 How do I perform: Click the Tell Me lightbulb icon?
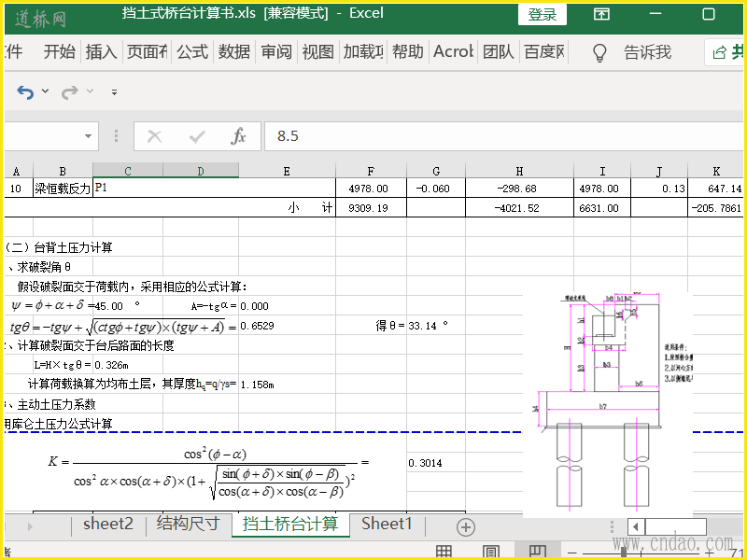click(x=599, y=52)
